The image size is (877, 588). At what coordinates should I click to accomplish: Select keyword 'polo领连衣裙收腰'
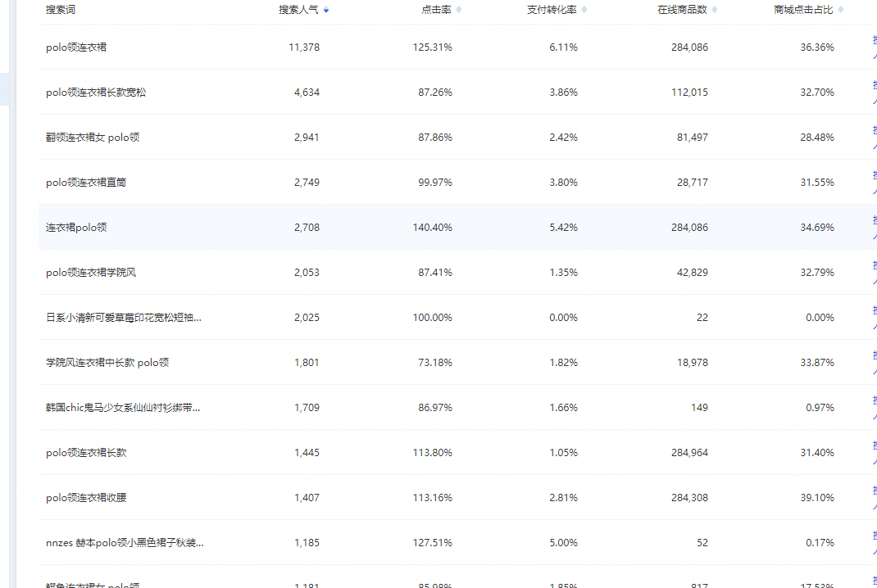pos(86,498)
